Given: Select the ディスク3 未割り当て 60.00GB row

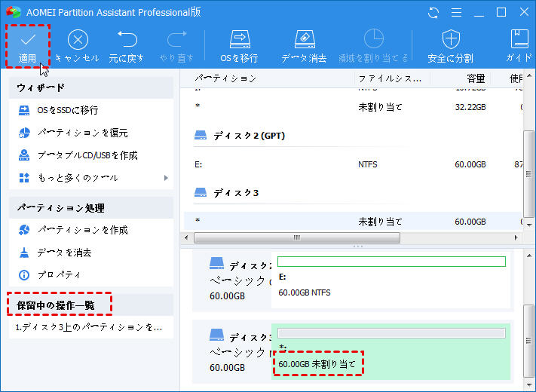Looking at the screenshot, I should [354, 222].
